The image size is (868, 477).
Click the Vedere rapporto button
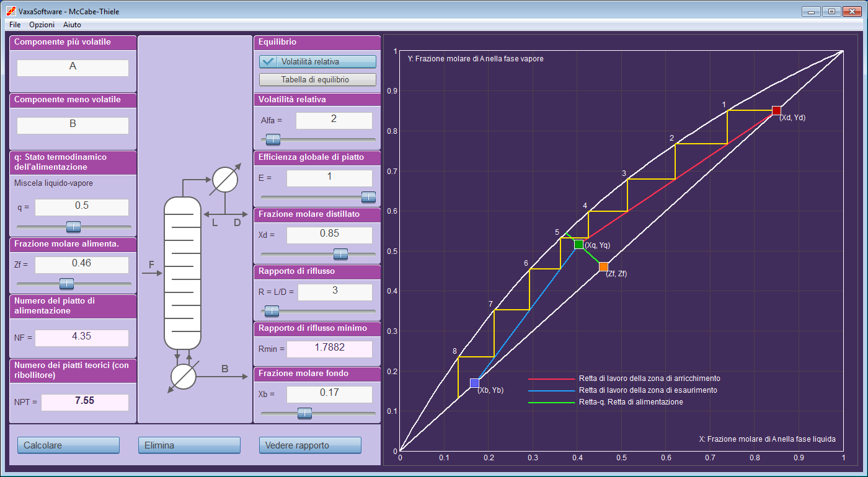point(310,445)
